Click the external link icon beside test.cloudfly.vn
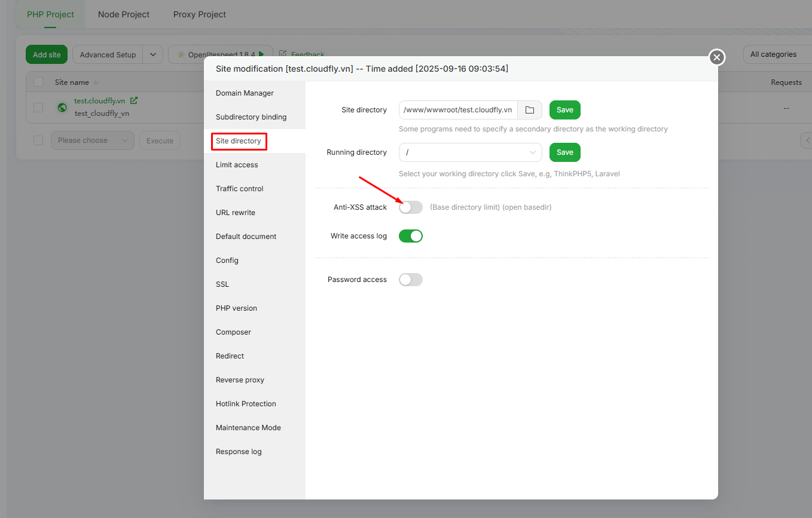The width and height of the screenshot is (812, 518). click(134, 101)
